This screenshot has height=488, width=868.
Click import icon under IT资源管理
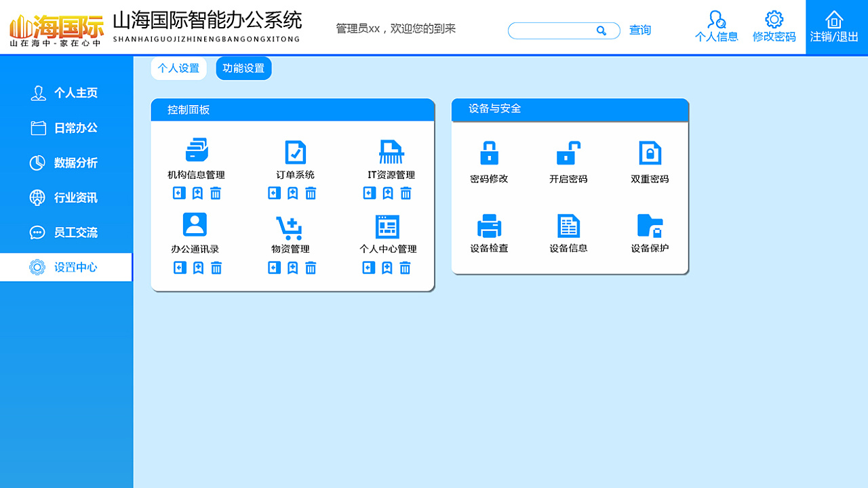click(369, 194)
